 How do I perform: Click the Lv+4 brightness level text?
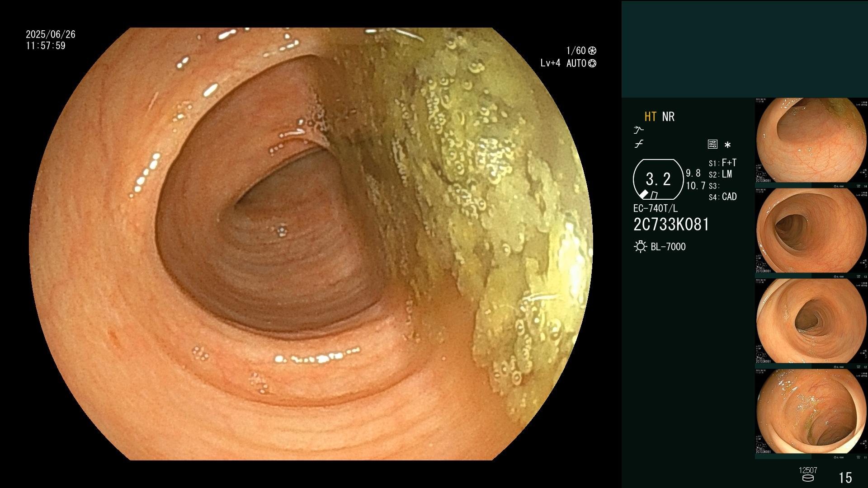point(550,63)
